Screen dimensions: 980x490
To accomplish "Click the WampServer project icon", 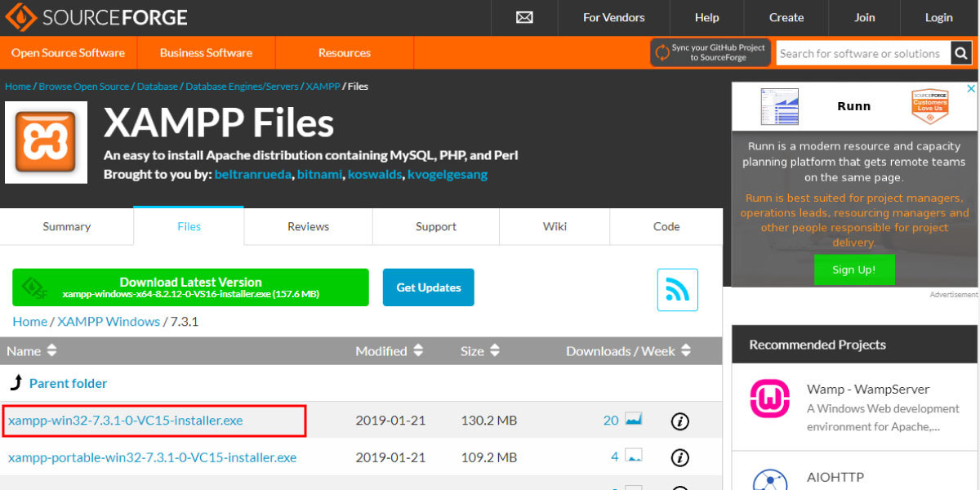I will [x=769, y=399].
